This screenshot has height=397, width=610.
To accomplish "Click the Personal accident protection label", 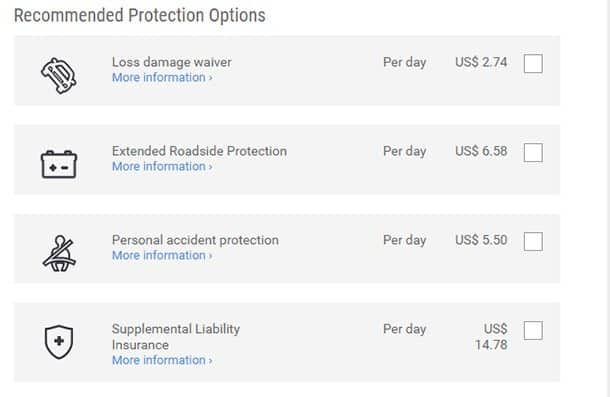I will 195,240.
